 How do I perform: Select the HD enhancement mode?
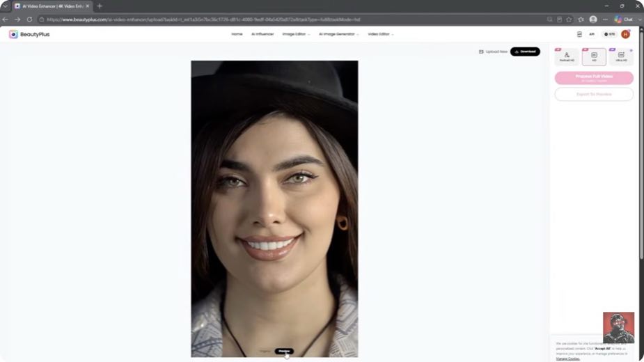[594, 56]
